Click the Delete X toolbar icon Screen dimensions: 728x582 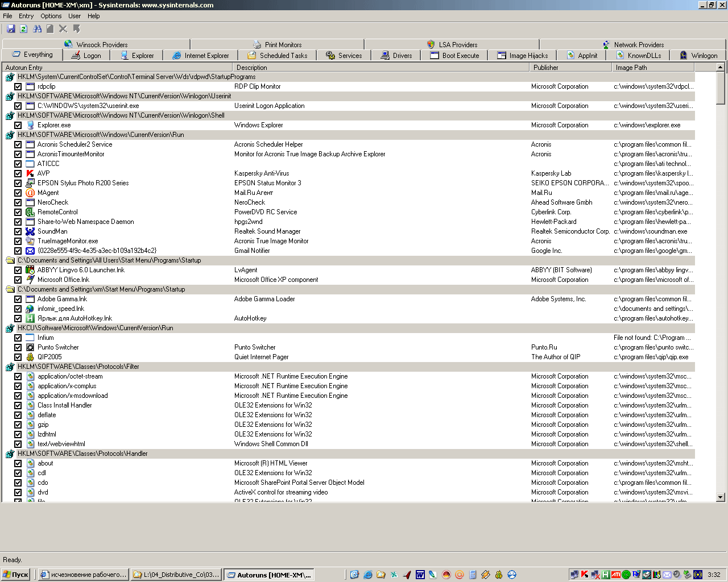63,28
